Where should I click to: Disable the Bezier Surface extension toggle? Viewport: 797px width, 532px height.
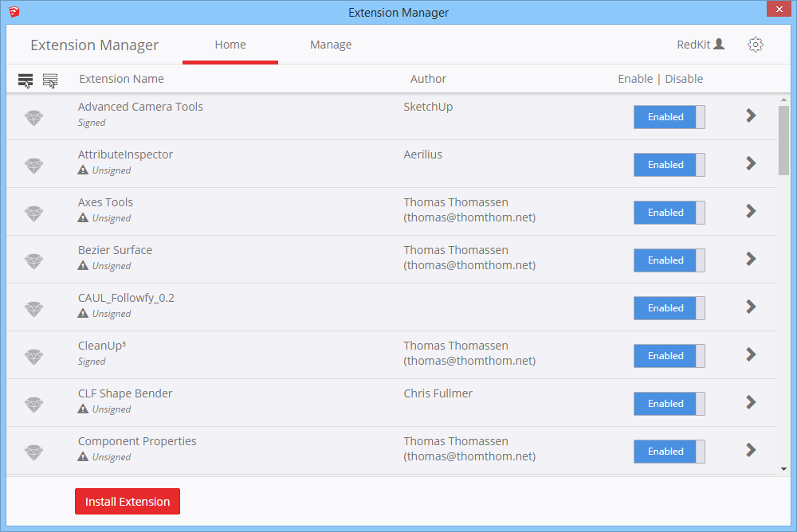coord(669,260)
